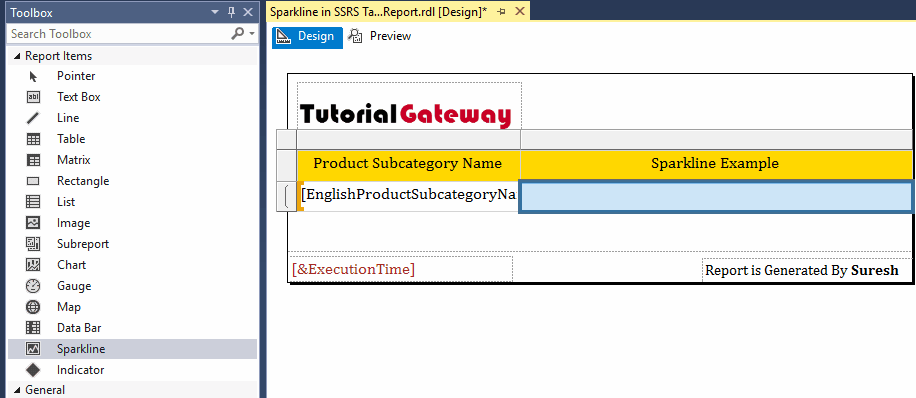Image resolution: width=916 pixels, height=398 pixels.
Task: Pick the Text Box item icon
Action: click(x=33, y=97)
